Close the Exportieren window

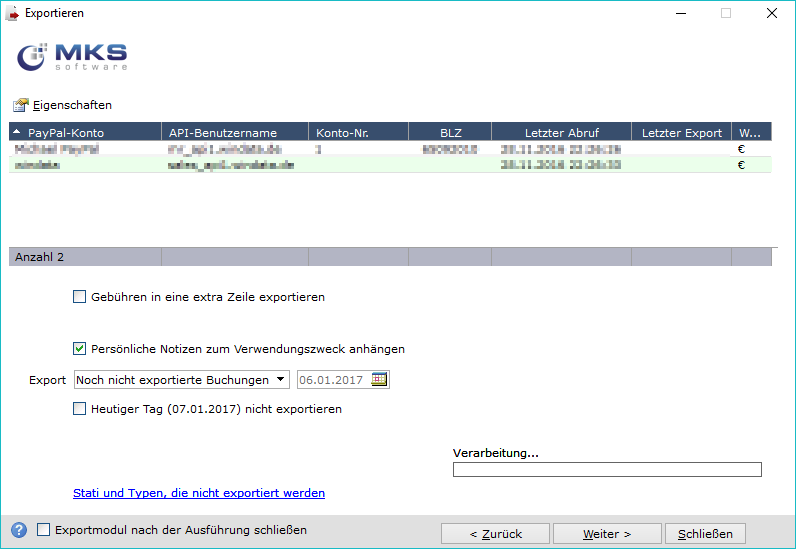[x=772, y=13]
